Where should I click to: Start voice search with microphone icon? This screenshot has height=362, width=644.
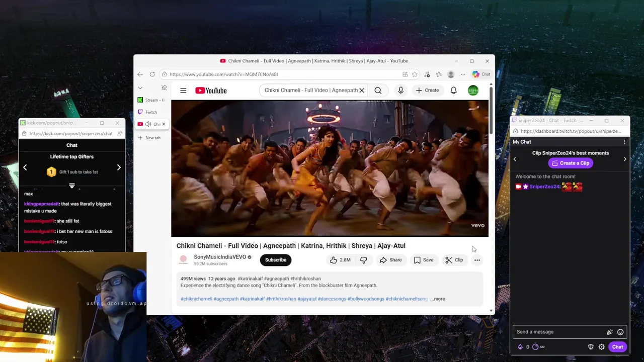tap(400, 90)
